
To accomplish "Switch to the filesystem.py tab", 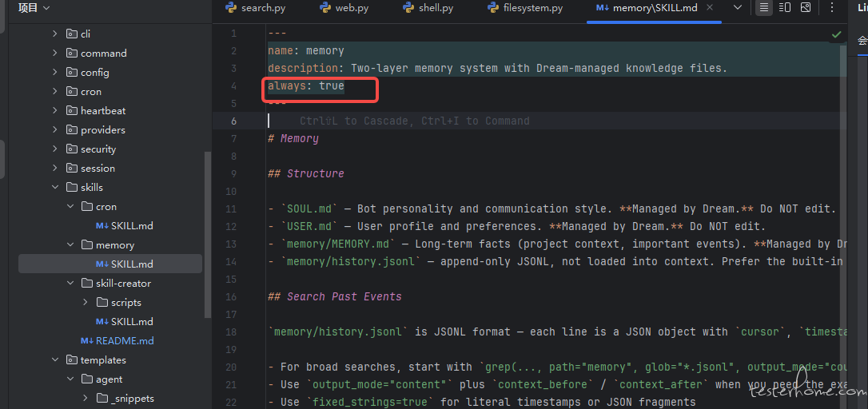I will (x=532, y=8).
